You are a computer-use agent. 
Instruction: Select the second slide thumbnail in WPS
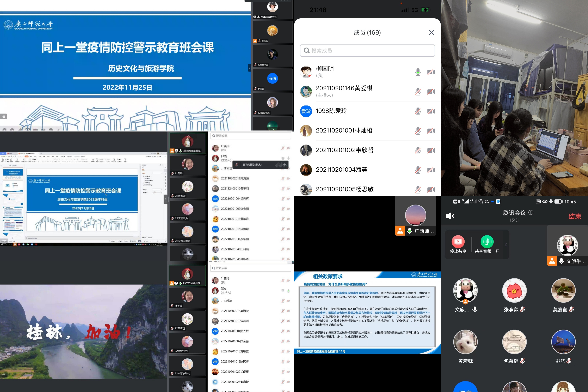click(13, 186)
